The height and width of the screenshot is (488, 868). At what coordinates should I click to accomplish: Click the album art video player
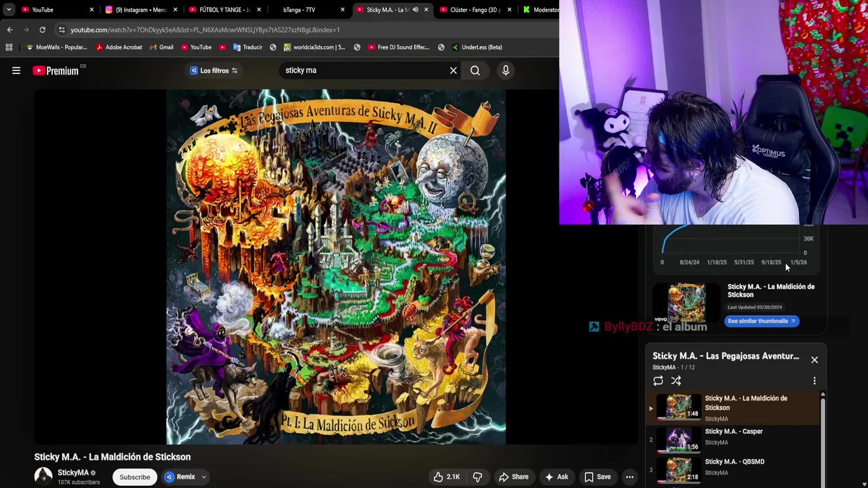click(x=336, y=267)
